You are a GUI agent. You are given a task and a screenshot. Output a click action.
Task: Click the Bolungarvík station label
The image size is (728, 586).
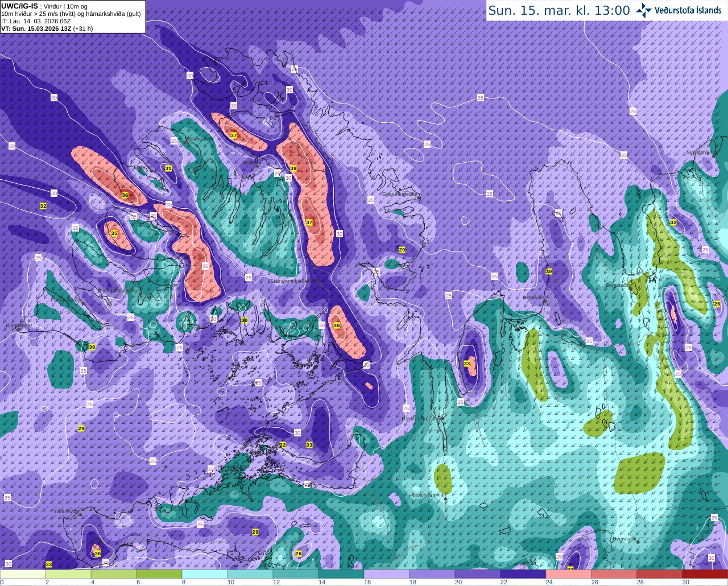tap(199, 138)
